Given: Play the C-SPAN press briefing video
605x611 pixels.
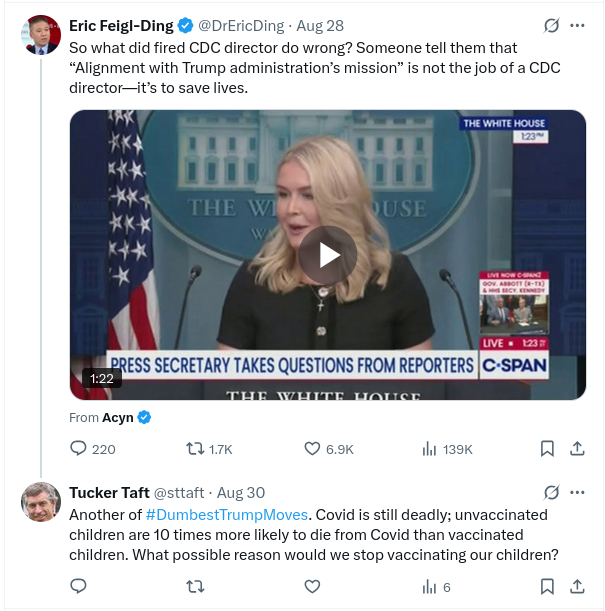Looking at the screenshot, I should [328, 255].
